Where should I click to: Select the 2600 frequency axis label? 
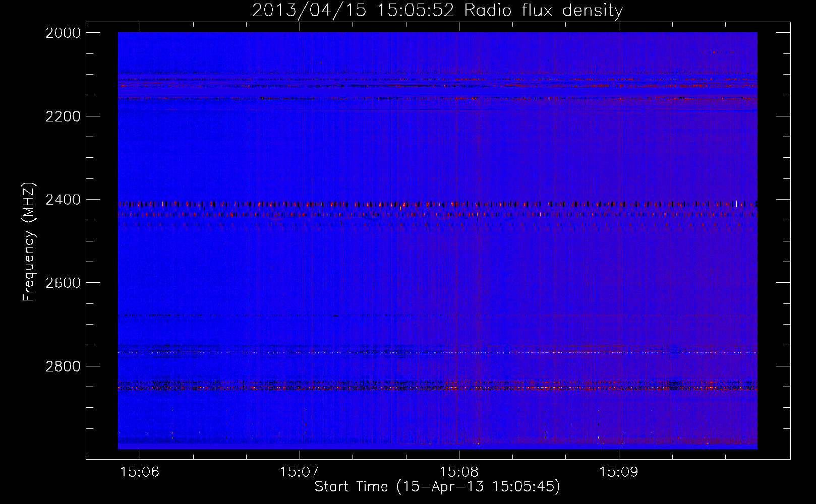(63, 283)
